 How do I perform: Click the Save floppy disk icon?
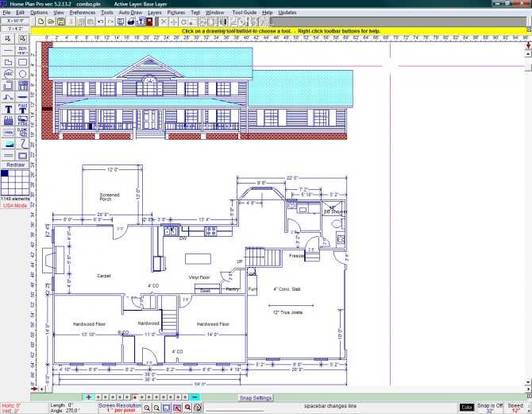coord(60,21)
